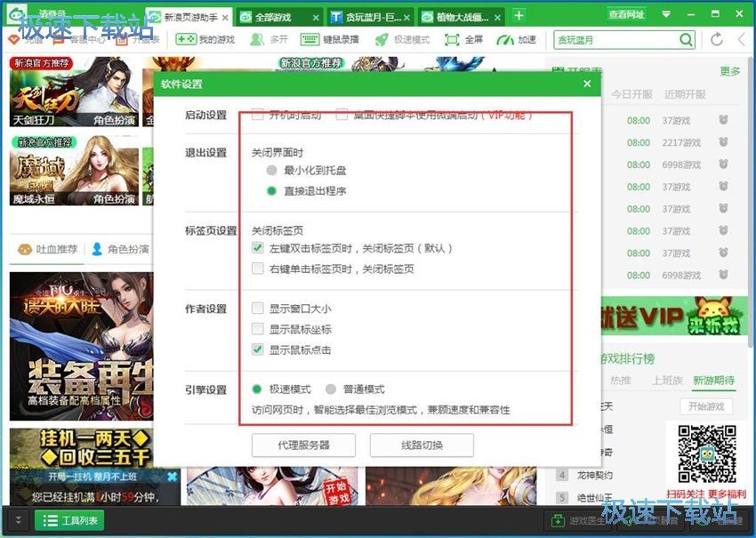Close the 新浪页游助手 tab with its X

[x=225, y=18]
